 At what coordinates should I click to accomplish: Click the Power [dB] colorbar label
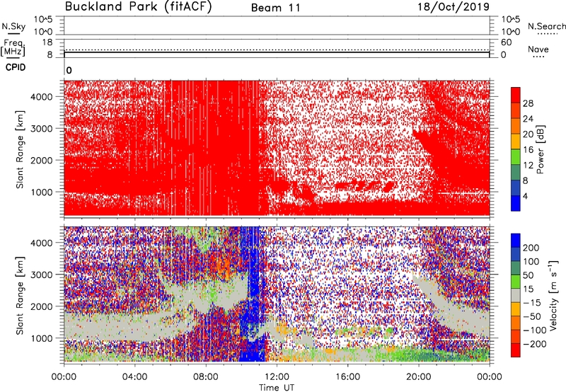click(x=540, y=149)
